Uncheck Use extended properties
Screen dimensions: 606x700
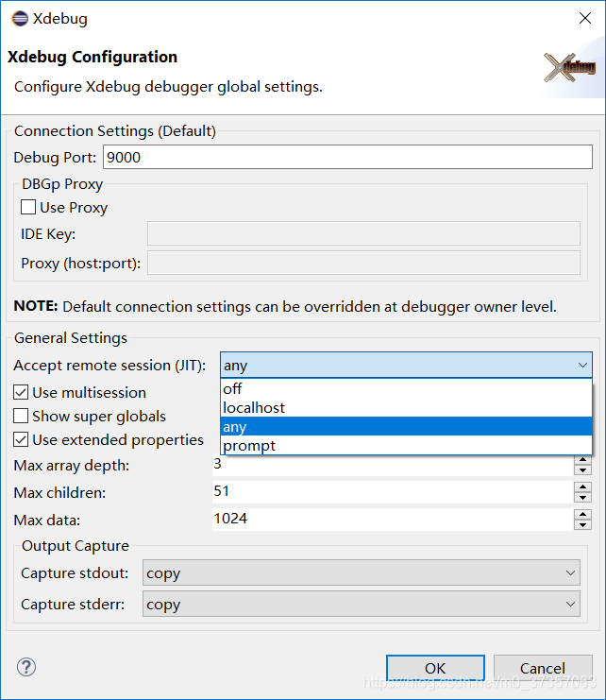pyautogui.click(x=21, y=439)
